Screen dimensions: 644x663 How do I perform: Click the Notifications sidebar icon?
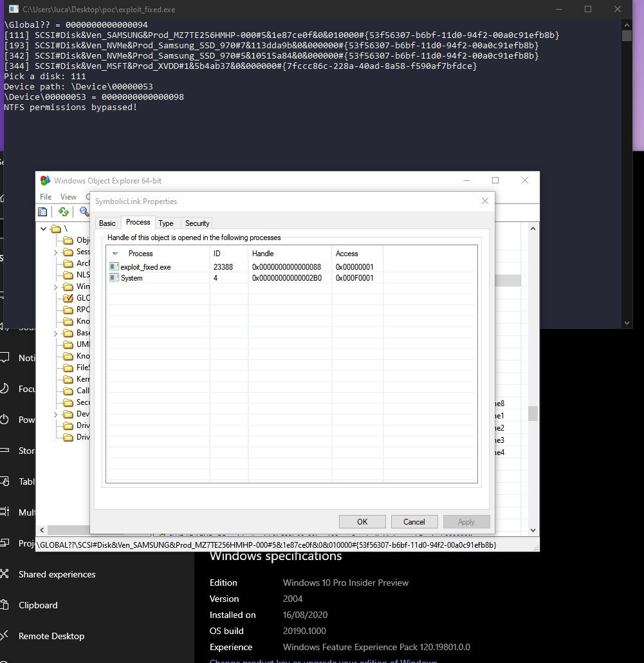(x=5, y=358)
